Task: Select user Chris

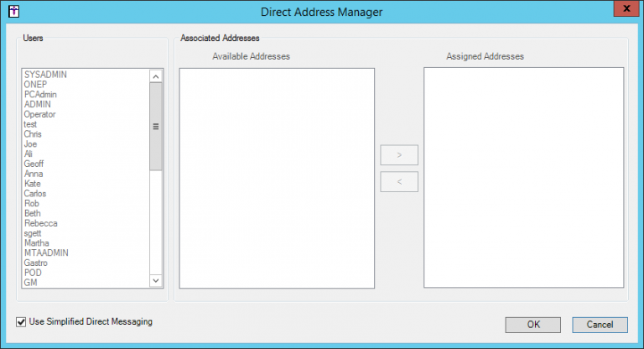Action: 34,134
